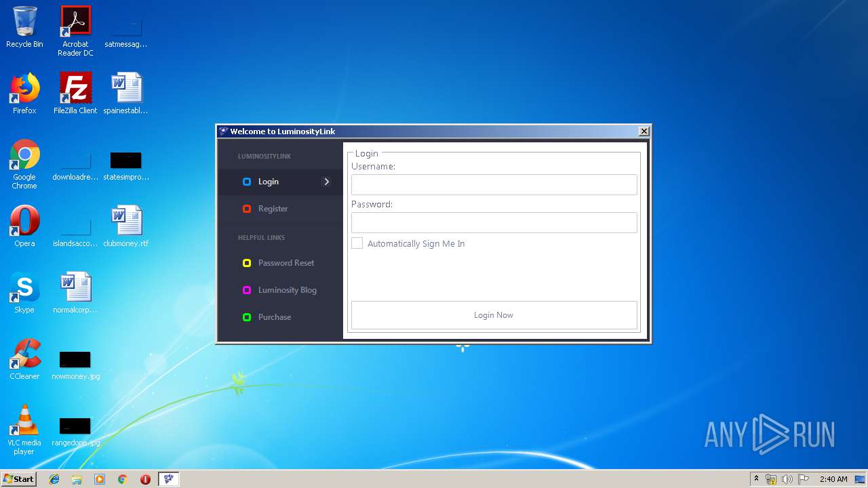Viewport: 868px width, 488px height.
Task: Focus the Username input field
Action: point(494,184)
